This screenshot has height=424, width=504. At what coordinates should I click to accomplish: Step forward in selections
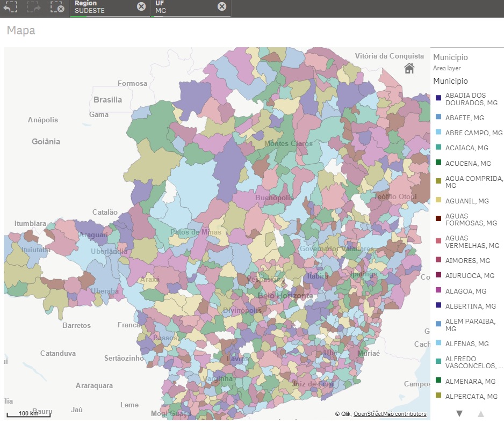click(x=33, y=7)
